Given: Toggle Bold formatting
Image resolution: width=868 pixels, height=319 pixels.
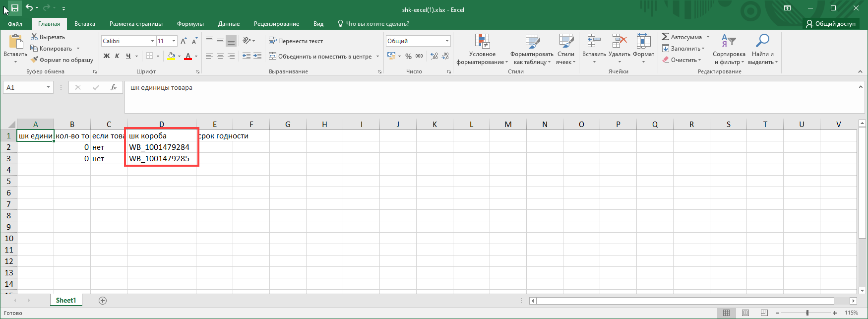Looking at the screenshot, I should [x=106, y=56].
